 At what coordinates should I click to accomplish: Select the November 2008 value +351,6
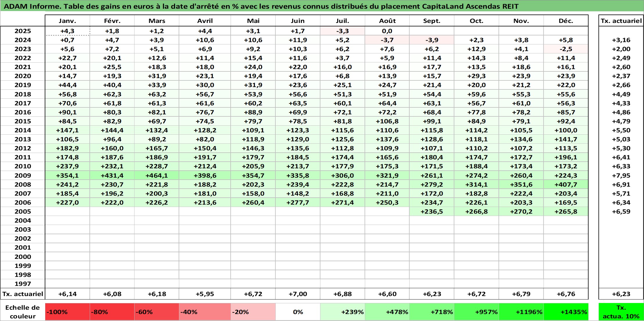521,184
